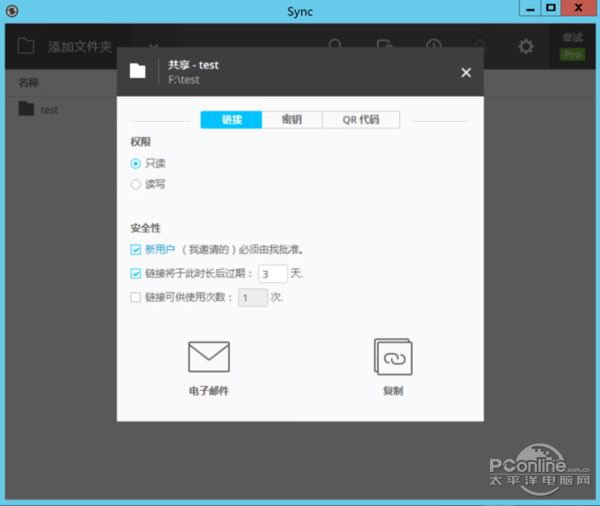The width and height of the screenshot is (600, 506).
Task: Maximize the Sync window
Action: (551, 8)
